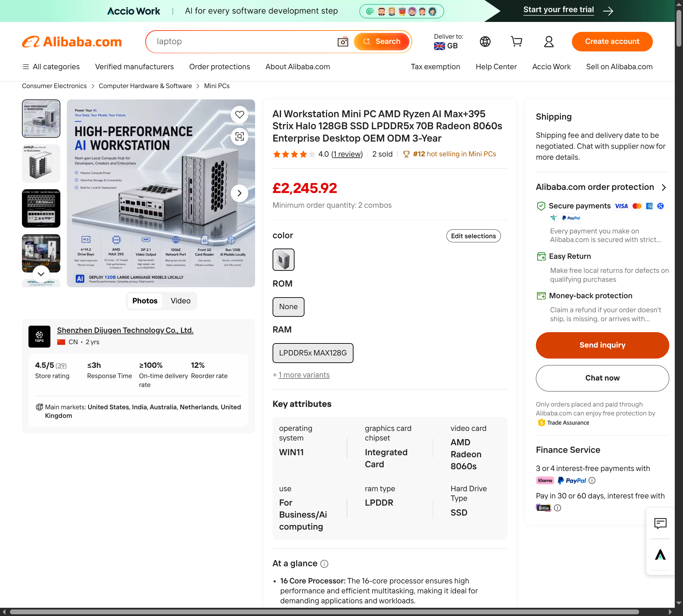Click the camera image search icon
This screenshot has height=616, width=683.
point(343,42)
